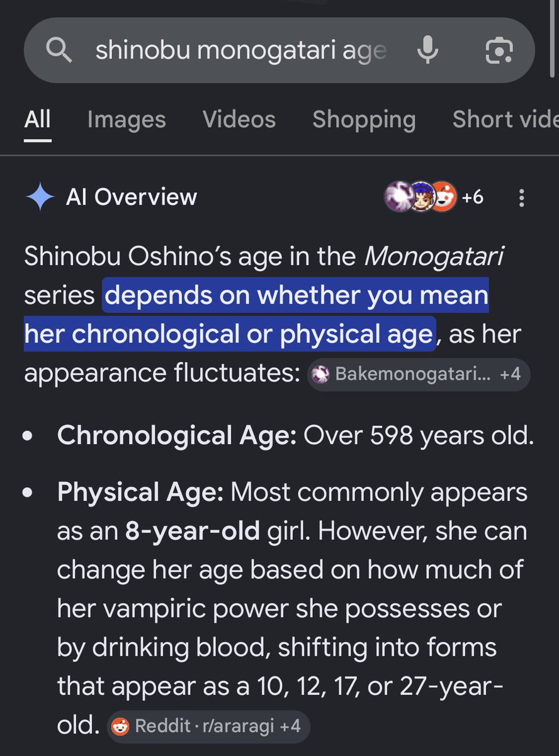Expand the +6 sources list
559x756 pixels.
pos(472,197)
